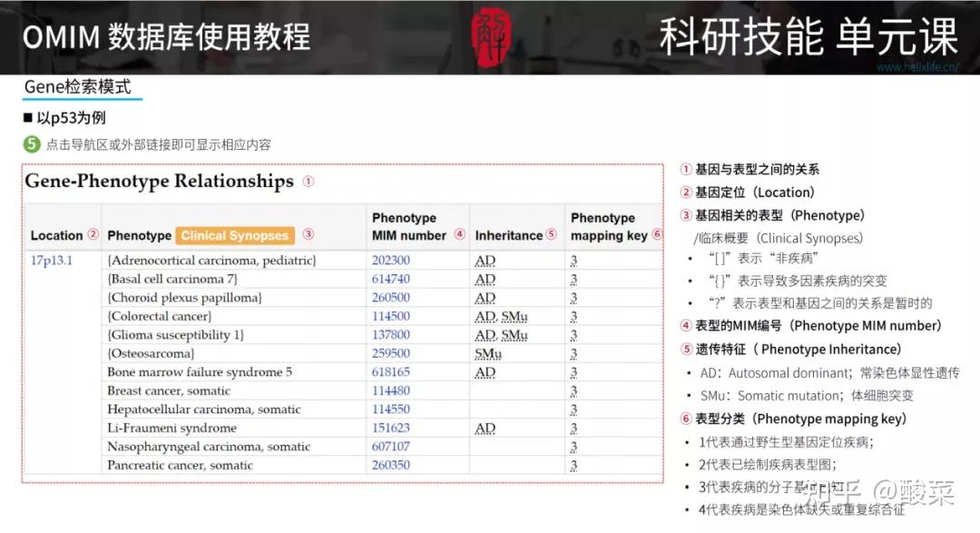The image size is (980, 533).
Task: Click circled ⑥ in the right-side legend
Action: 684,419
